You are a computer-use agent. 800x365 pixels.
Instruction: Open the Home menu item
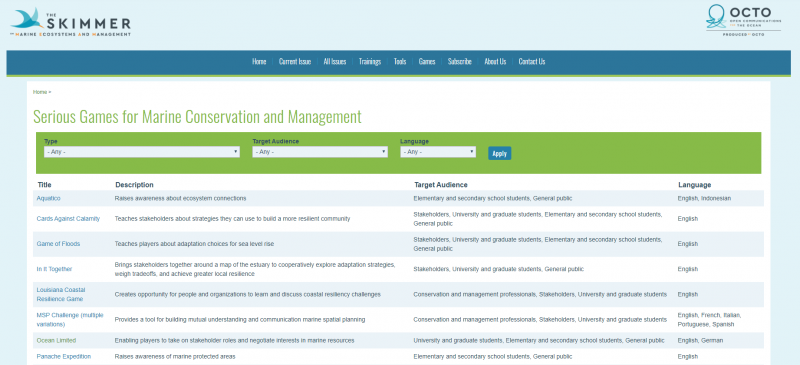(x=259, y=62)
